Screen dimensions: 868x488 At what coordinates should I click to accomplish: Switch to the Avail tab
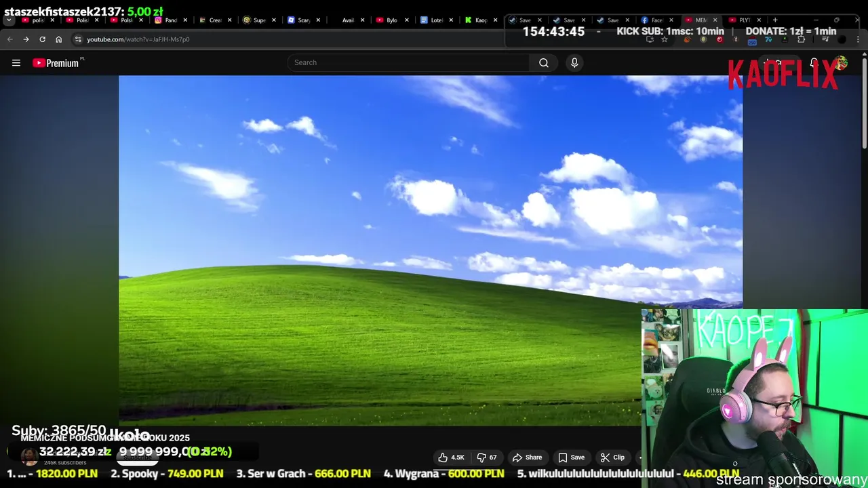(x=347, y=20)
